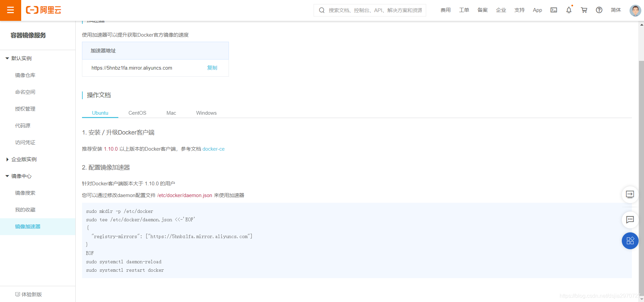Open the user avatar menu
Screen dimensions: 644x302
[635, 10]
